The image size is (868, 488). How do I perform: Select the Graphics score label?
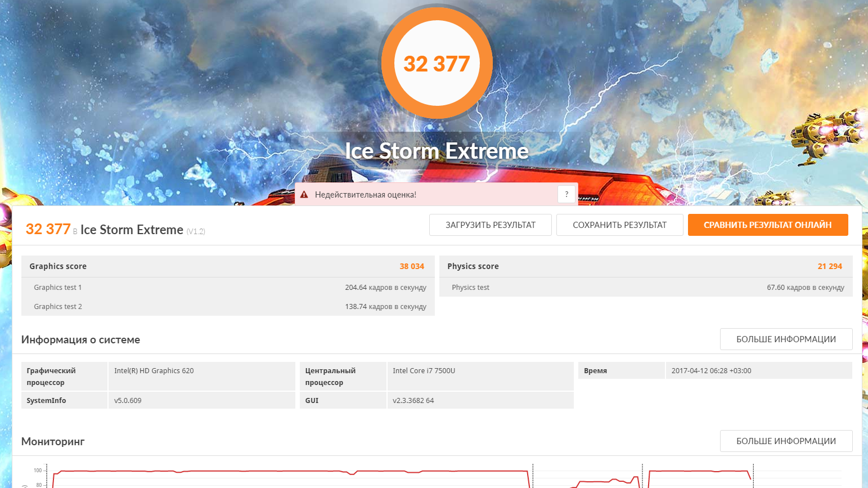[x=58, y=266]
